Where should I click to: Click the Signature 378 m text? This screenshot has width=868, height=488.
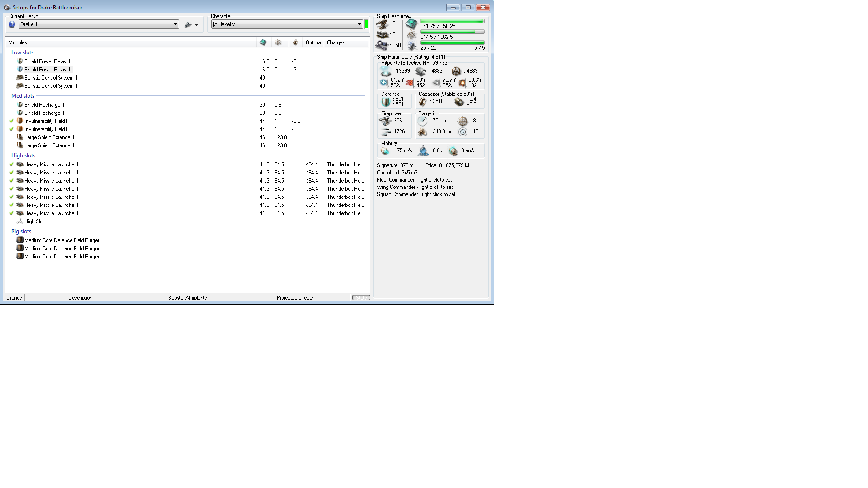(x=395, y=165)
